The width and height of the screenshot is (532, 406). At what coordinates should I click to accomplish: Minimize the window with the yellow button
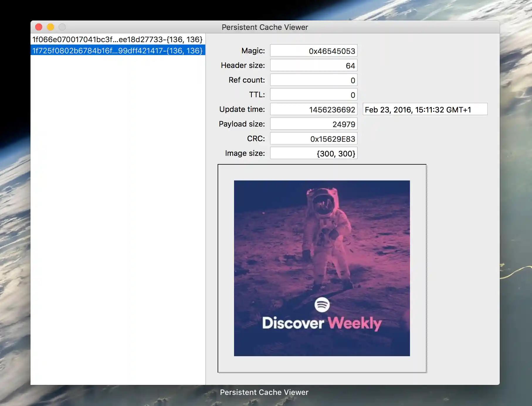[50, 27]
